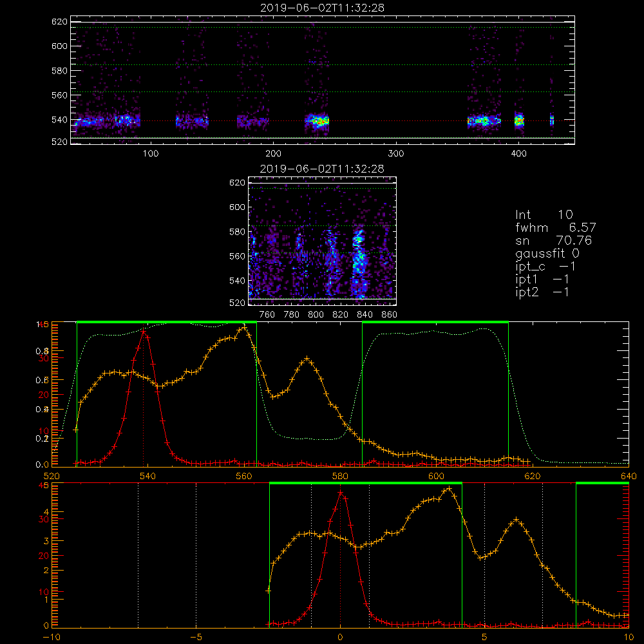Click x-axis label '780' under middle spectrogram

click(292, 315)
